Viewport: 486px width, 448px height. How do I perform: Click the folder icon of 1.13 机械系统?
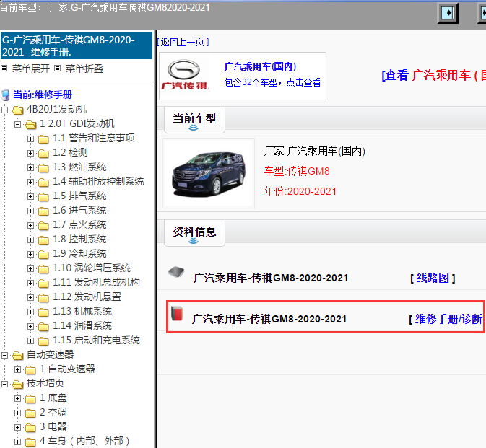click(43, 312)
